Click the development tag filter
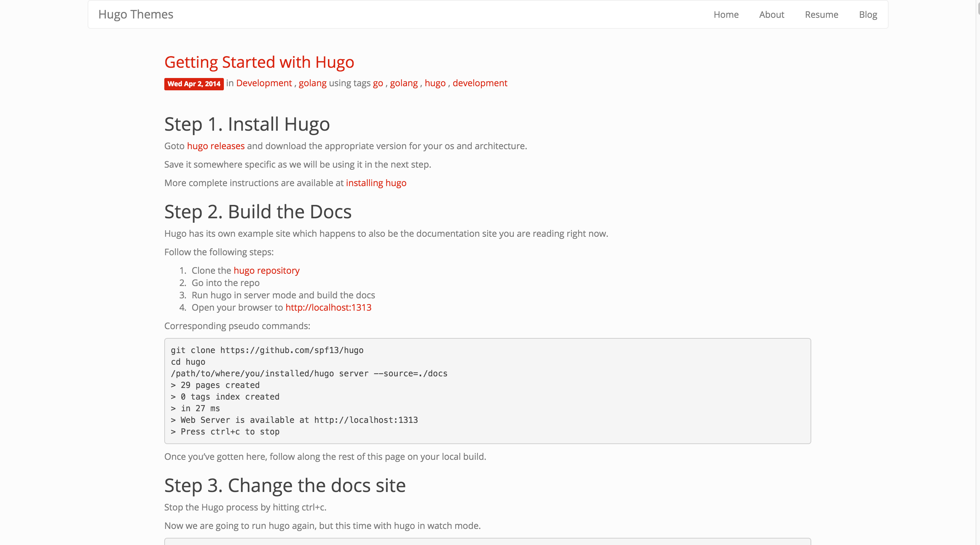Screen dimensions: 980x545 click(480, 82)
